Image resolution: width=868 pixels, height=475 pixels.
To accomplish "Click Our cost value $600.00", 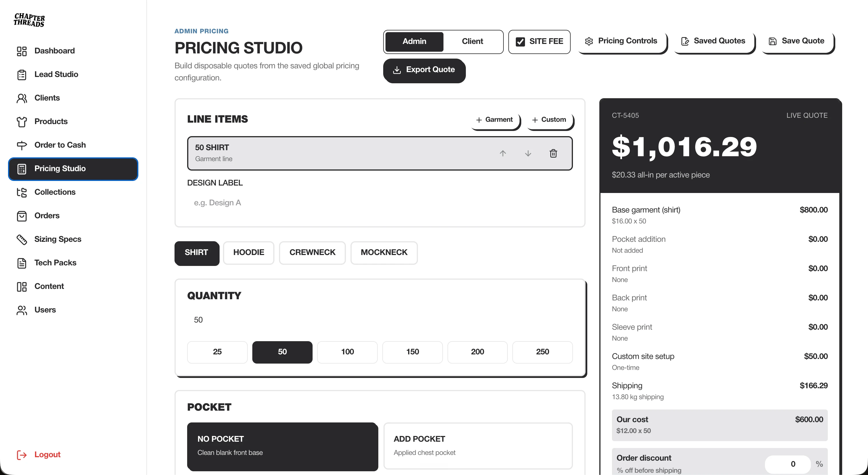I will coord(809,420).
